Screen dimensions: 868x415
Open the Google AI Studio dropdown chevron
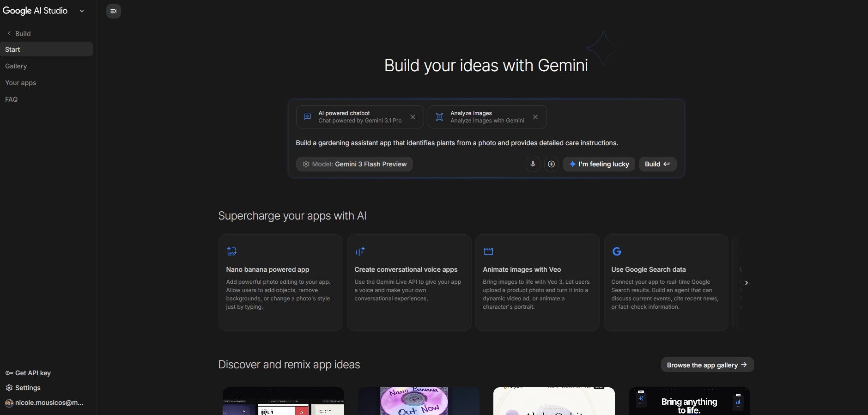click(82, 11)
